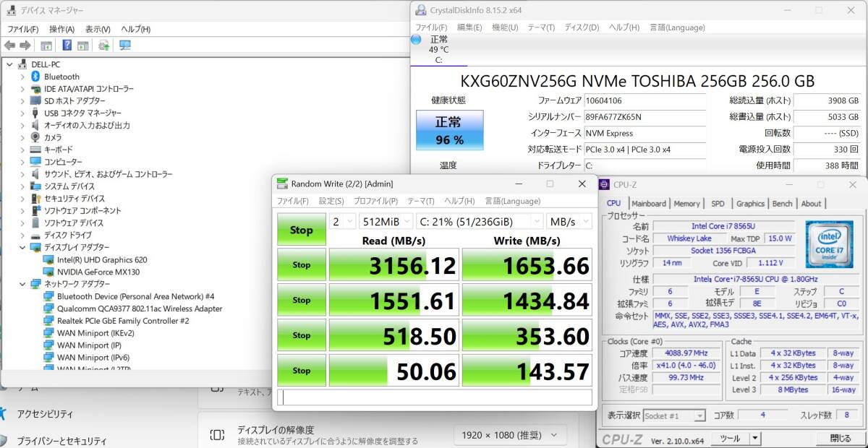The image size is (868, 448).
Task: Switch to Graphics tab in CPU-Z
Action: point(750,204)
